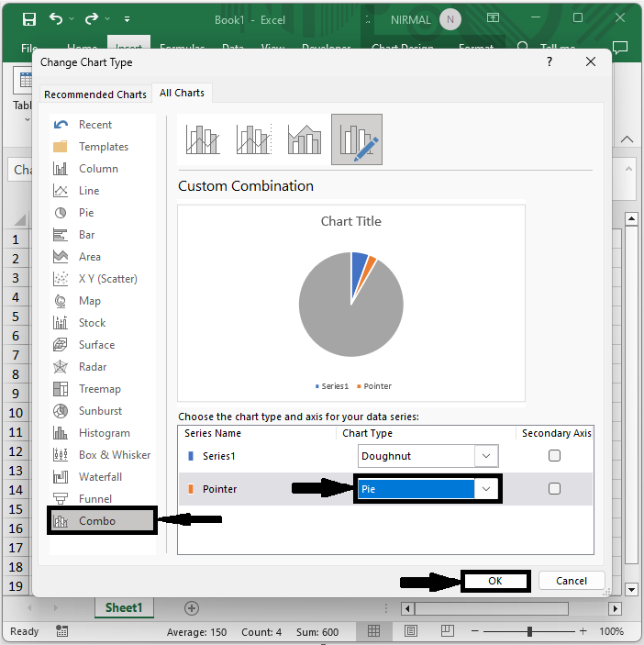
Task: Pick Clustered Column - Line combo subtype
Action: [203, 139]
